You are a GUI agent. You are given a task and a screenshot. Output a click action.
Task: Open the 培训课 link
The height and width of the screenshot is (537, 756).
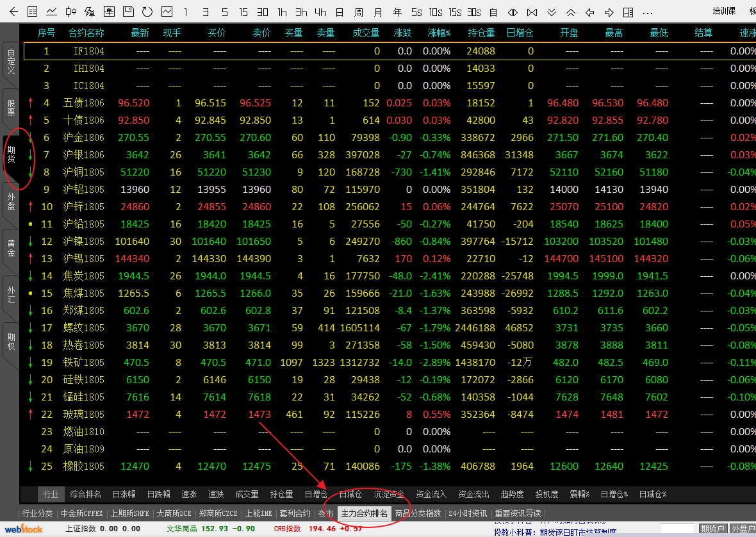click(724, 11)
